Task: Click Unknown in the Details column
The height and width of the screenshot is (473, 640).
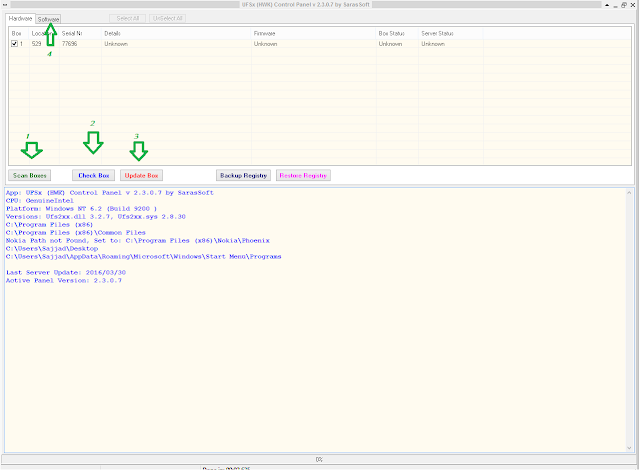Action: click(x=116, y=44)
